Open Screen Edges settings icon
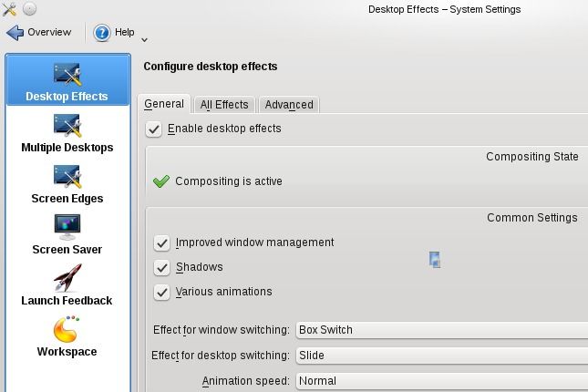 tap(67, 176)
